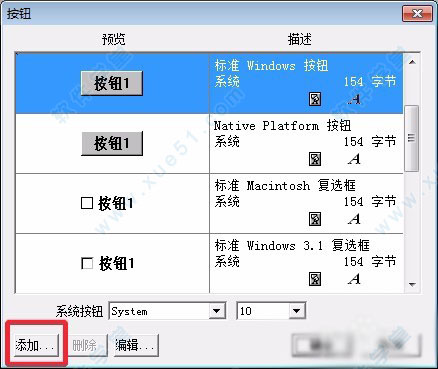Click the list scroll up arrow

(412, 62)
